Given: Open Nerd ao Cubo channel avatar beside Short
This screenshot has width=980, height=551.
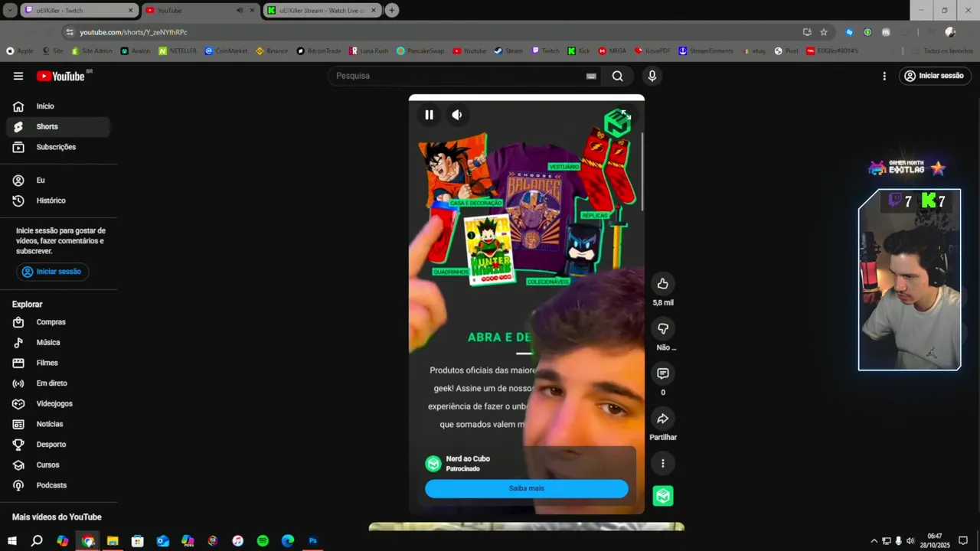Looking at the screenshot, I should pos(663,496).
